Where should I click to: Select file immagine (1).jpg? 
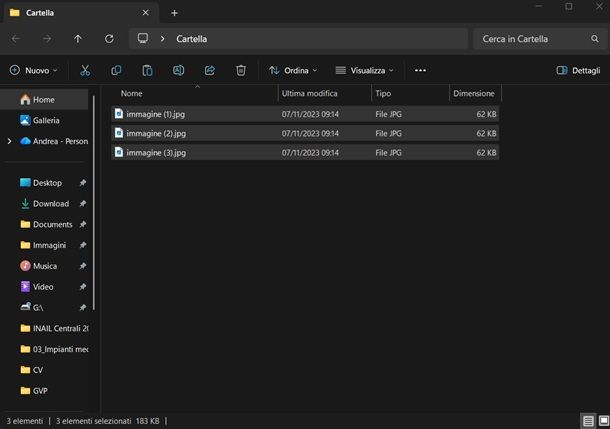305,114
